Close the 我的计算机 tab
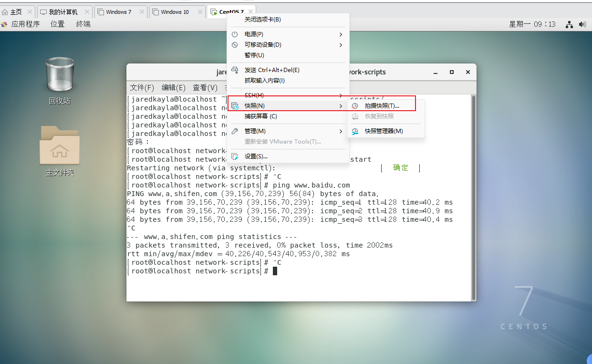 click(x=87, y=12)
